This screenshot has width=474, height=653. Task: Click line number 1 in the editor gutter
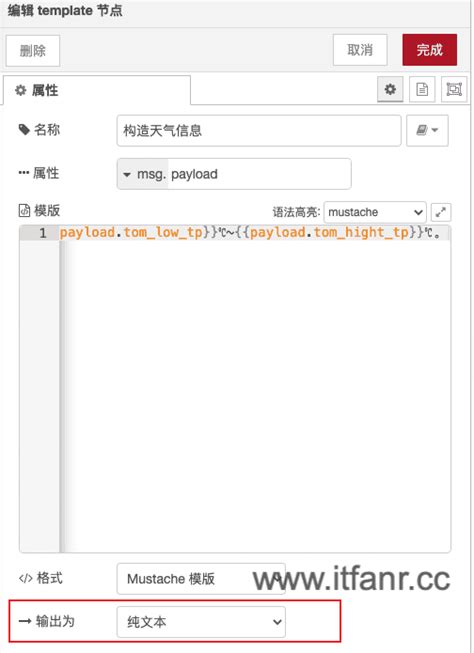[x=43, y=233]
